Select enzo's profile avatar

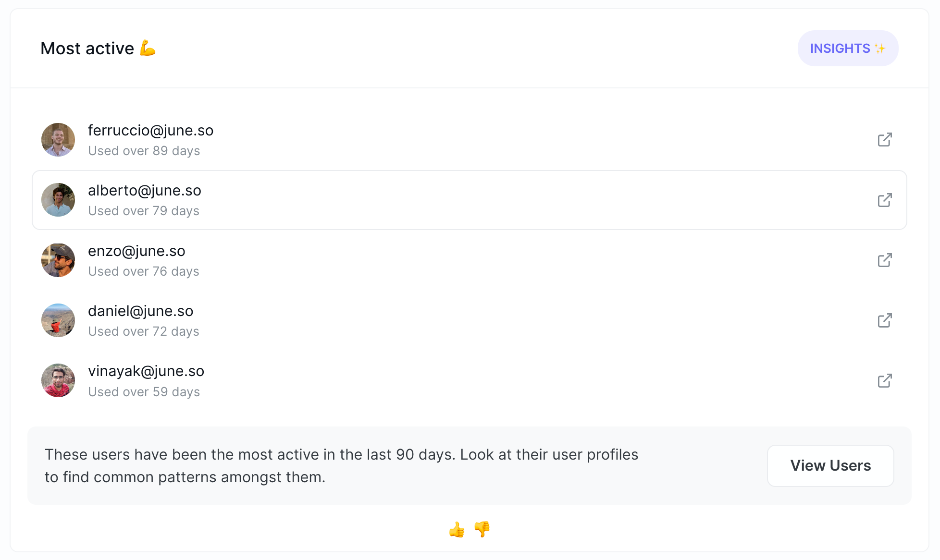coord(58,260)
